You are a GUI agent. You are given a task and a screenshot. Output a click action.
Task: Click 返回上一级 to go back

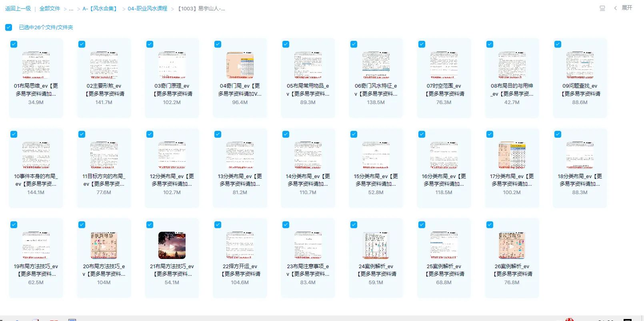[x=18, y=9]
